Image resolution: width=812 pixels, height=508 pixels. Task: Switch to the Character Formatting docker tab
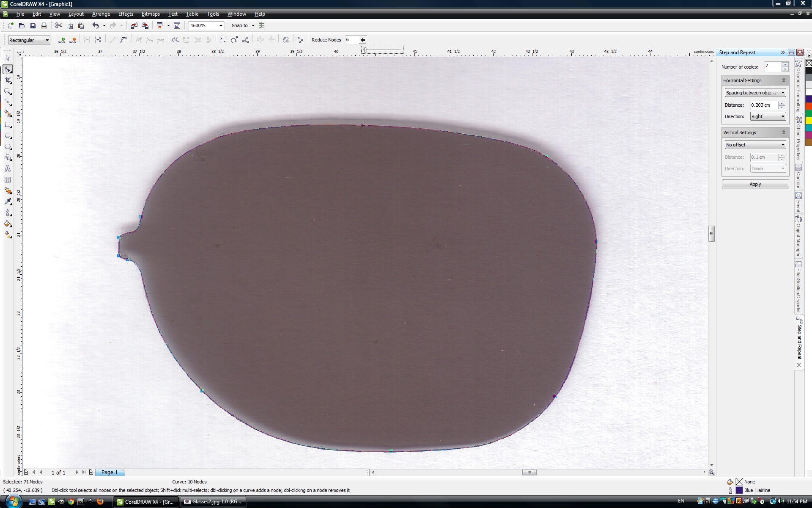(x=798, y=87)
